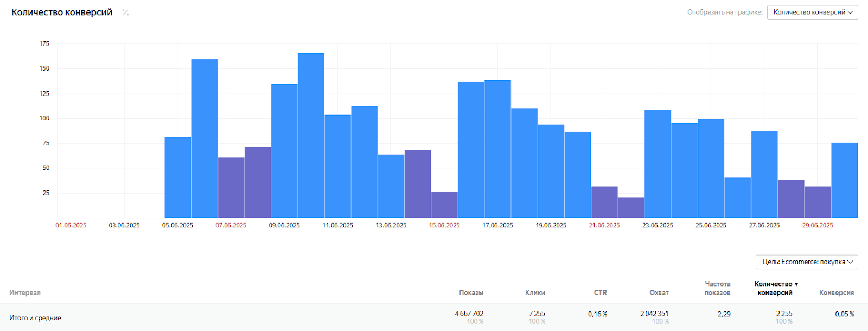Click the "4 667 702" impressions total
The width and height of the screenshot is (868, 331).
tap(469, 314)
